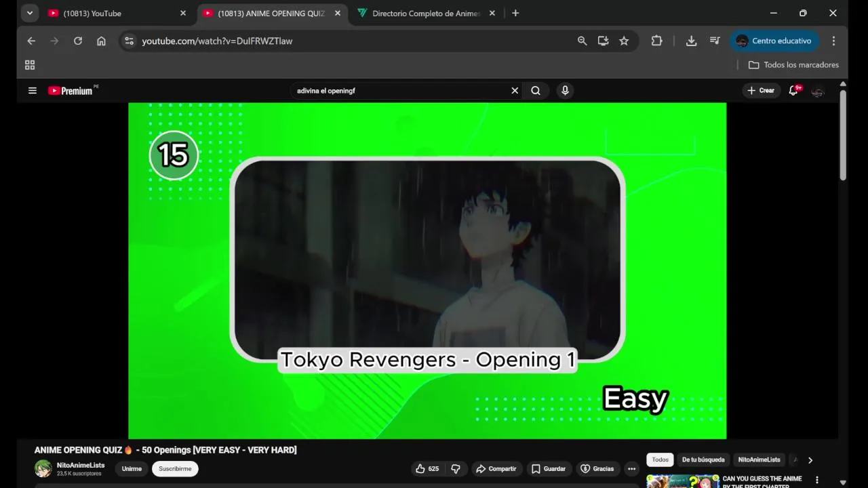Image resolution: width=868 pixels, height=488 pixels.
Task: Open the page zoom magnifier icon
Action: [582, 41]
